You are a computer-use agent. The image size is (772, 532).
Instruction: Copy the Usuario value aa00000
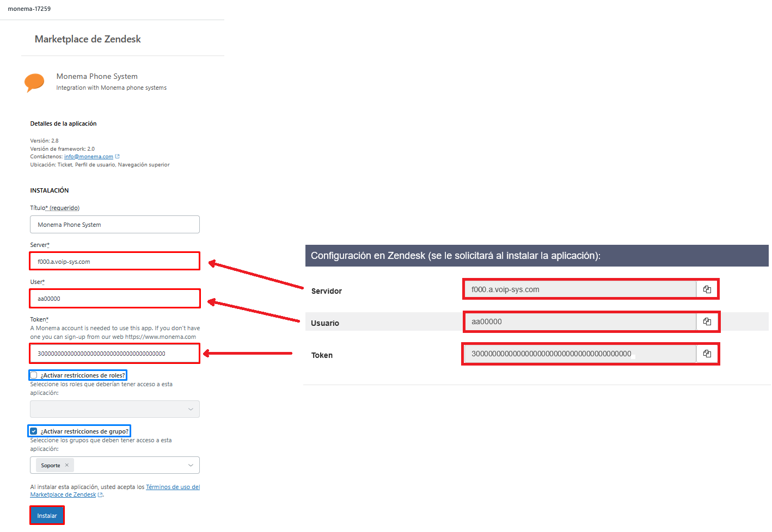(x=707, y=321)
